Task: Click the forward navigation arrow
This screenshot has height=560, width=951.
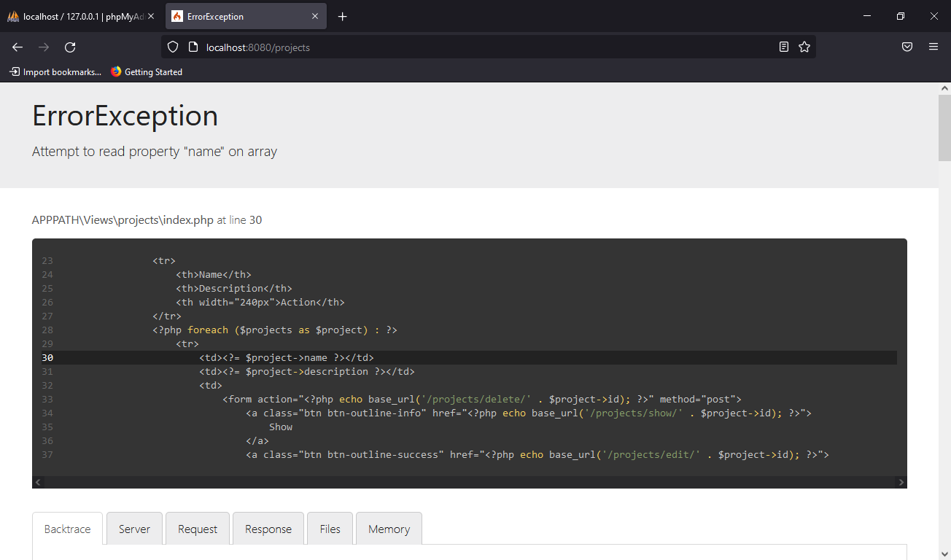Action: (x=44, y=47)
